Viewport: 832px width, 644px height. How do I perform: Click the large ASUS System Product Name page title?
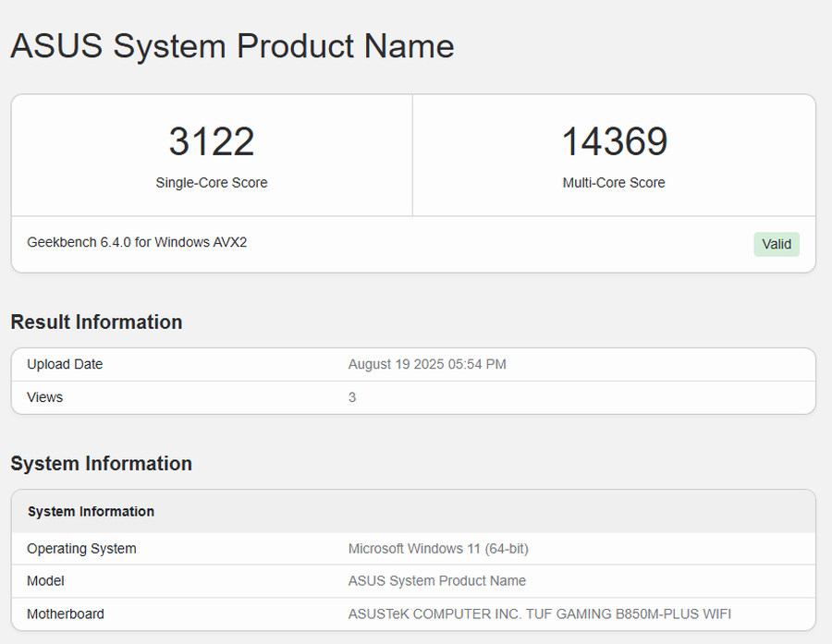pos(232,46)
